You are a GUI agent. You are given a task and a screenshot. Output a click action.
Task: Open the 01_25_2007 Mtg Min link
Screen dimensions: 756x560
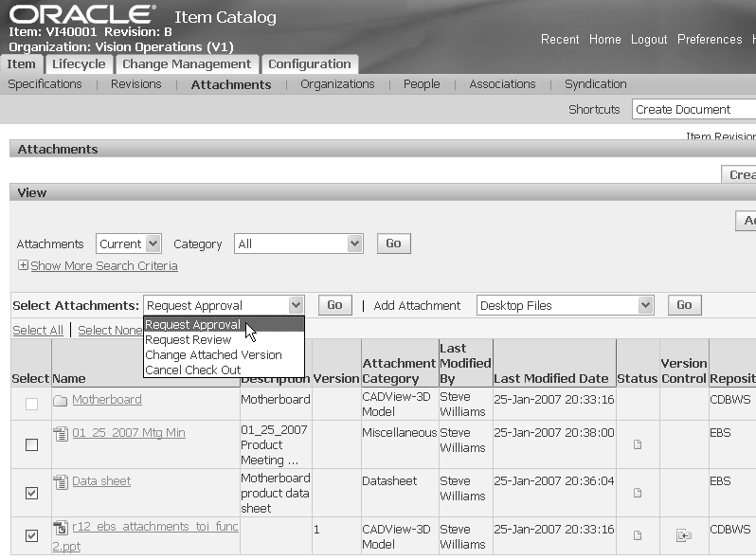129,433
